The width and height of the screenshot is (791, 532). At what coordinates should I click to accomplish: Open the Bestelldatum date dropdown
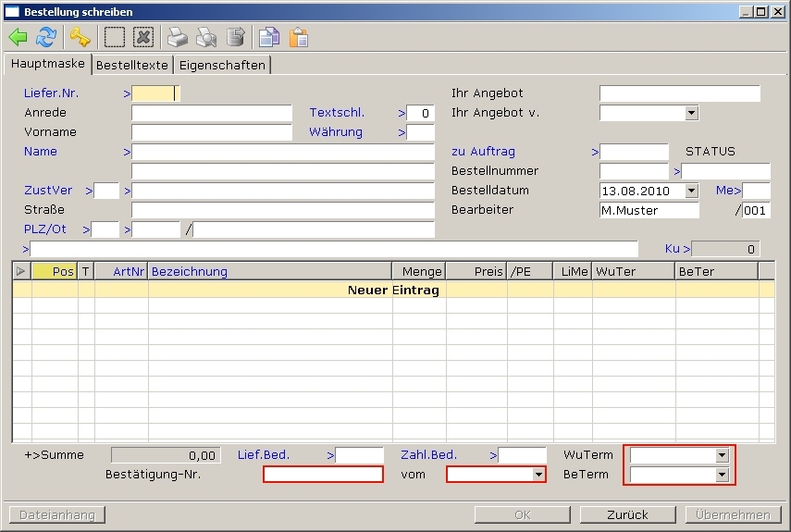(691, 191)
